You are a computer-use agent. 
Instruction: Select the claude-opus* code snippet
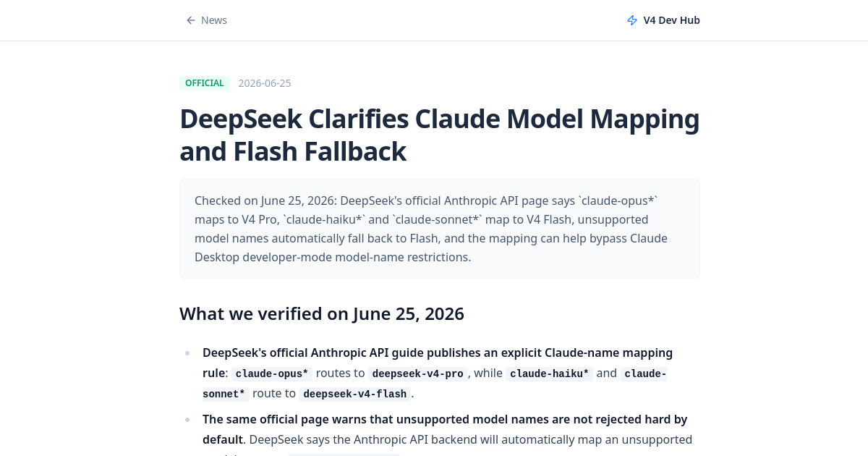coord(272,374)
